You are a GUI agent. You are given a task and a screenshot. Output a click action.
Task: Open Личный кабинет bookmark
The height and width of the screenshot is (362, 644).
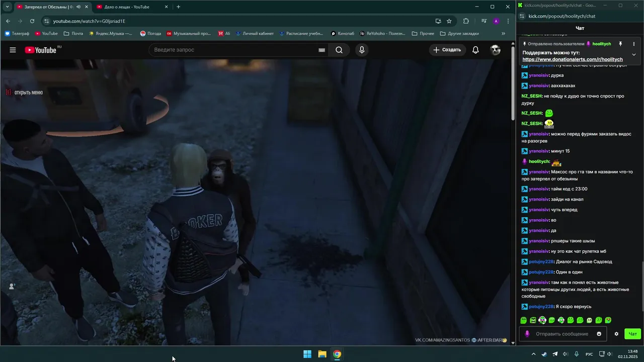click(254, 34)
